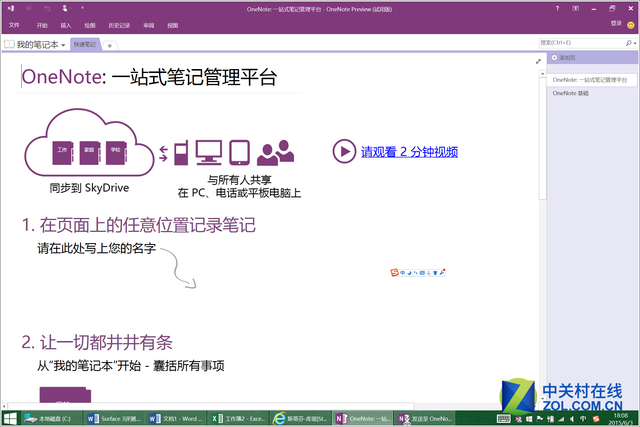640x427 pixels.
Task: Open the Customize Quick Access Toolbar dropdown
Action: [x=82, y=8]
